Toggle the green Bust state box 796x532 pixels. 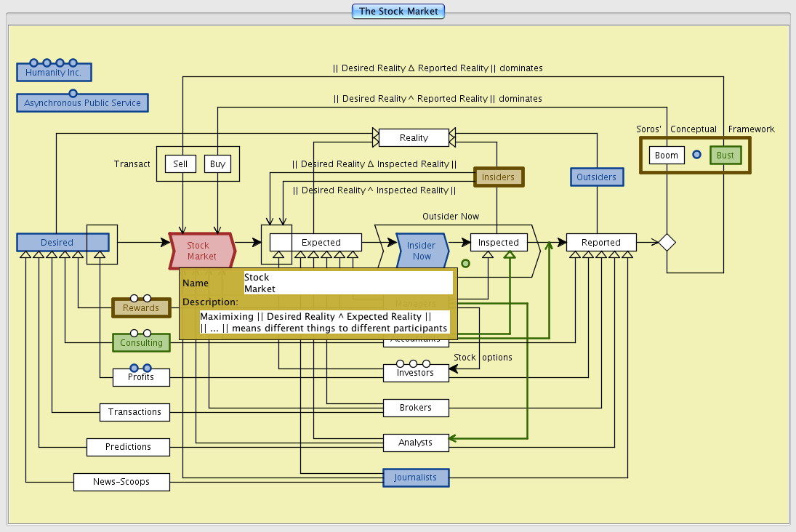coord(725,156)
